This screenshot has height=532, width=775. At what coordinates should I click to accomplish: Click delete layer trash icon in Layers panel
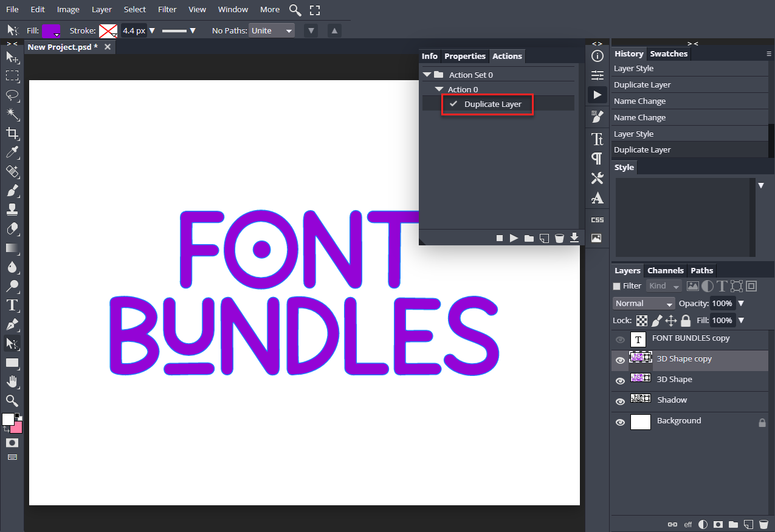(764, 524)
